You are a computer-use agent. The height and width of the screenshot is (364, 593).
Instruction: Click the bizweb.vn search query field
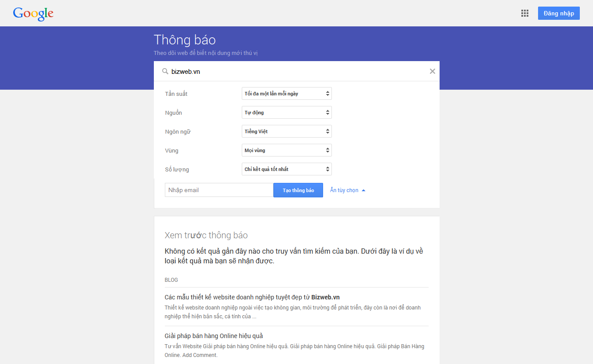pyautogui.click(x=297, y=71)
